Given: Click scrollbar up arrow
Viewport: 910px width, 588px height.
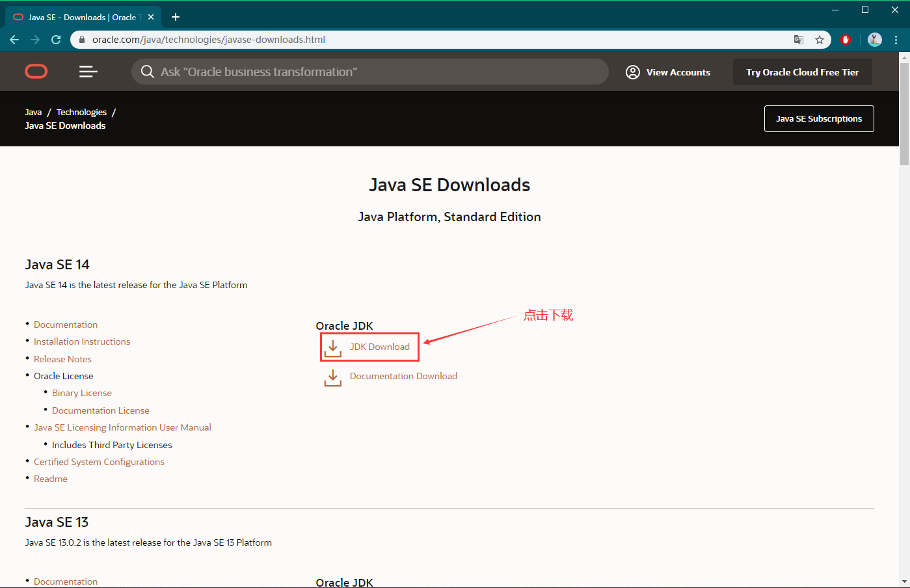Looking at the screenshot, I should [x=904, y=57].
